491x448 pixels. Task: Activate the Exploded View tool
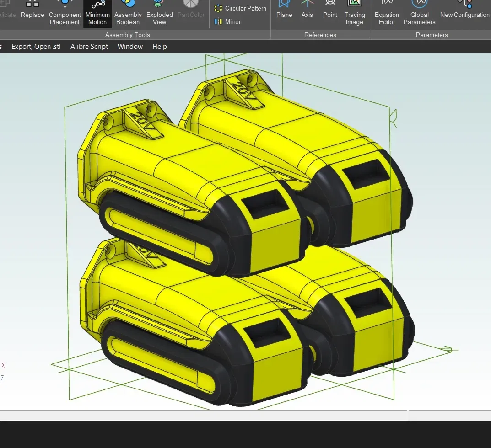(x=159, y=13)
